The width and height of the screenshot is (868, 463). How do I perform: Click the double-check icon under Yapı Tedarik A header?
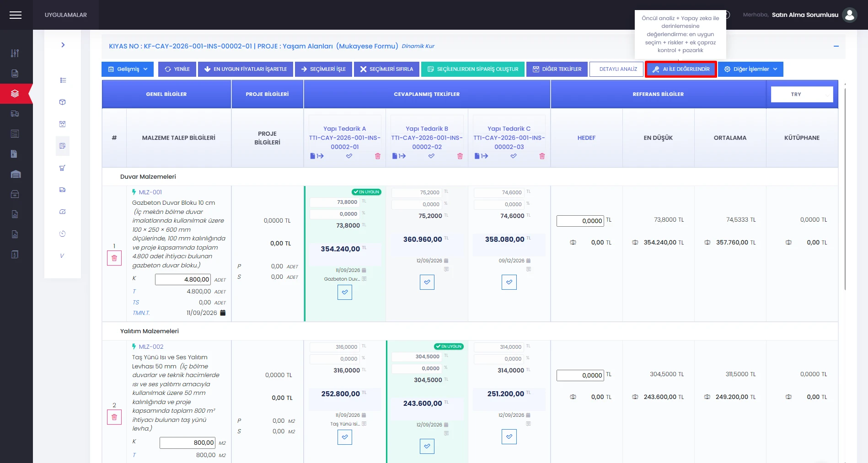click(349, 156)
